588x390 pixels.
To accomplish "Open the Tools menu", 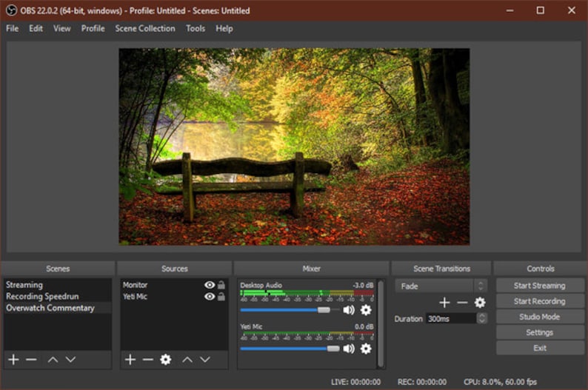I will tap(196, 28).
